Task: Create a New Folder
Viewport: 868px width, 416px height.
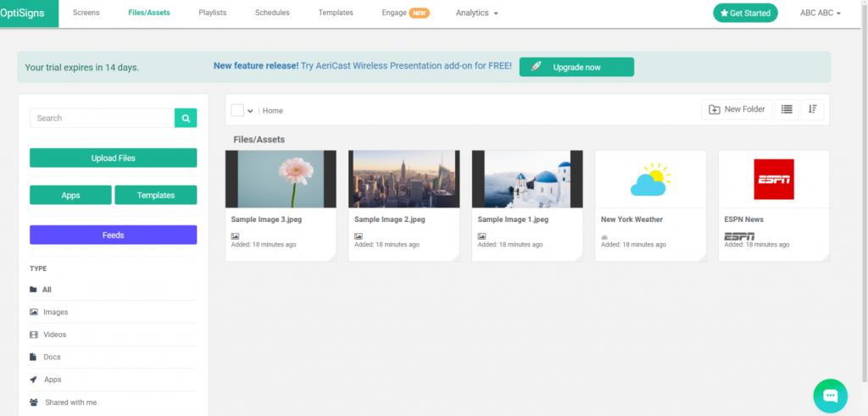Action: [x=737, y=109]
